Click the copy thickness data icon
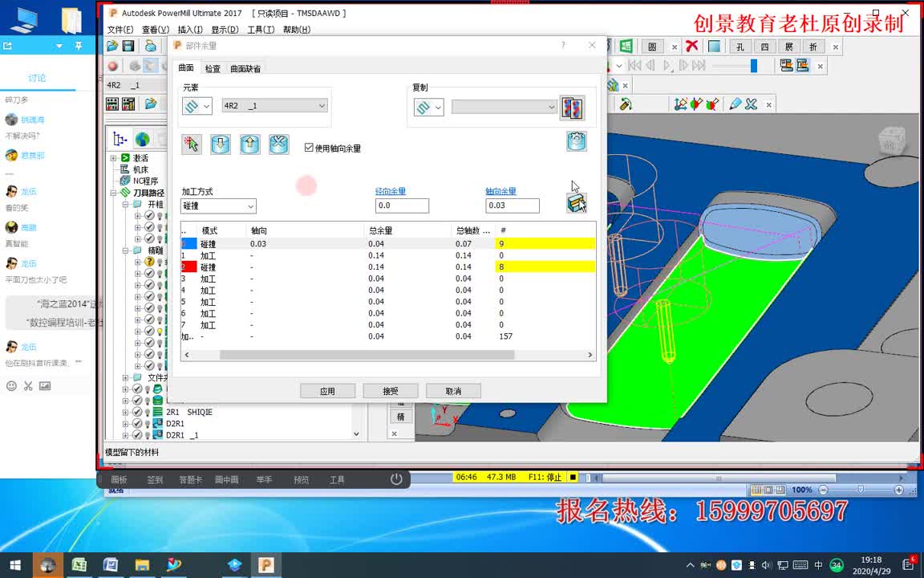The width and height of the screenshot is (924, 578). click(x=572, y=108)
